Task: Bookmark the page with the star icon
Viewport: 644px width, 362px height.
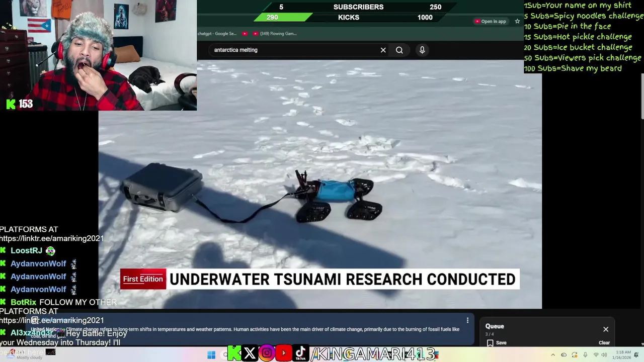Action: coord(517,21)
